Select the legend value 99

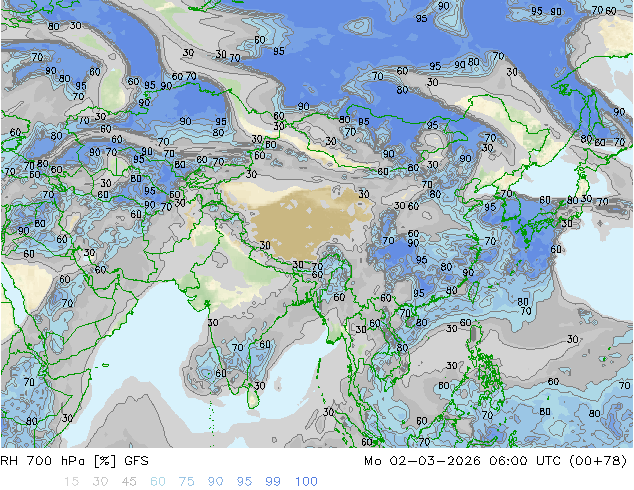click(273, 482)
